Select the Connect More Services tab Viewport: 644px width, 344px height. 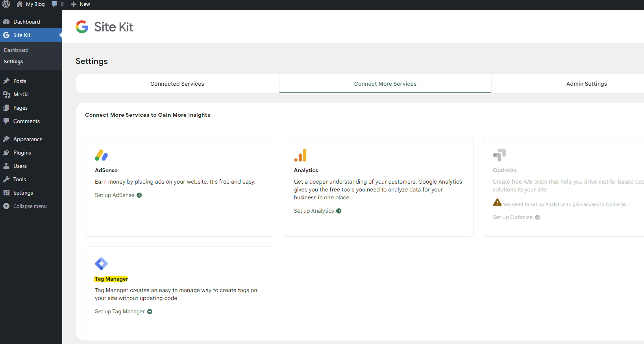(x=385, y=84)
